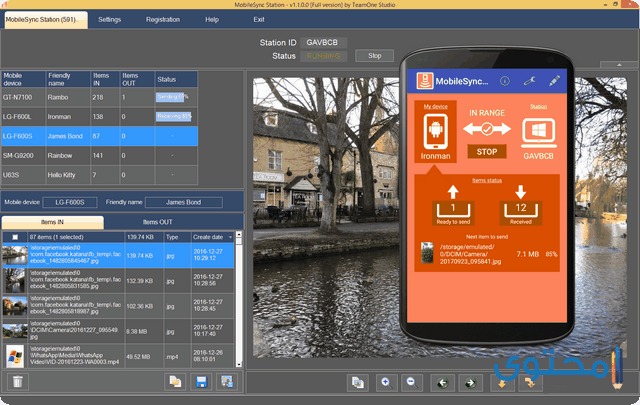Tap the in-range double arrow indicator
Viewport: 640px width, 405px height.
click(487, 129)
